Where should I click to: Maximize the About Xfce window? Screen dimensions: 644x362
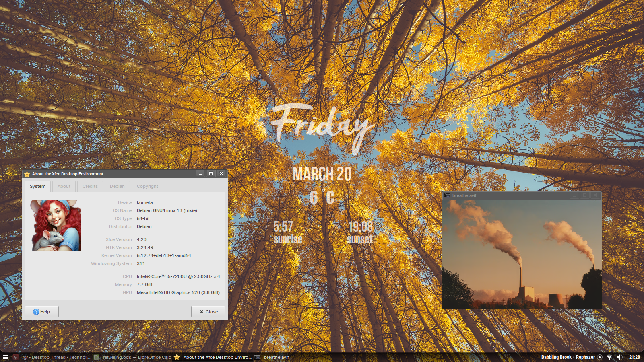(x=211, y=174)
